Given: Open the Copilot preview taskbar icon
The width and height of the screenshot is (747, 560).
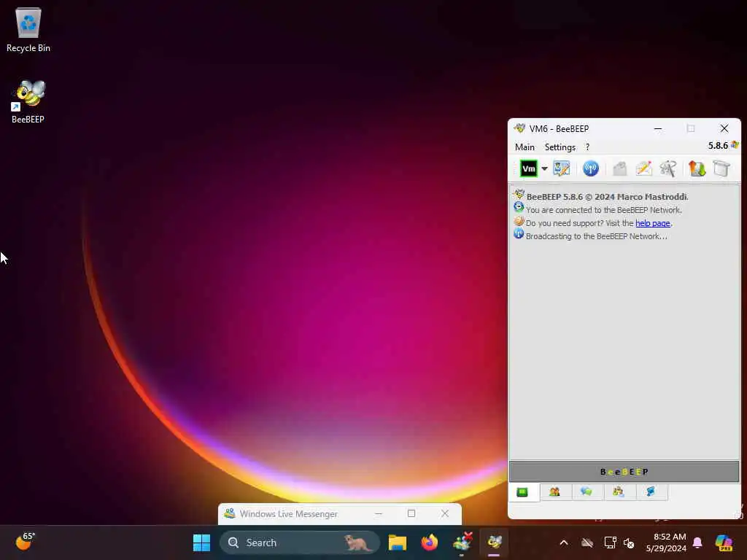Looking at the screenshot, I should 724,542.
